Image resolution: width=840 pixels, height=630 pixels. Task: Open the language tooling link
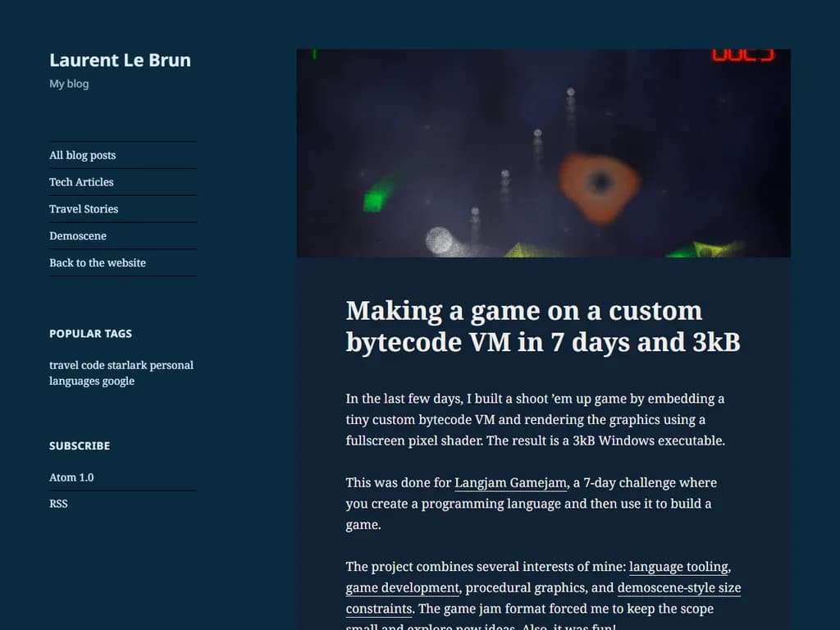tap(678, 566)
